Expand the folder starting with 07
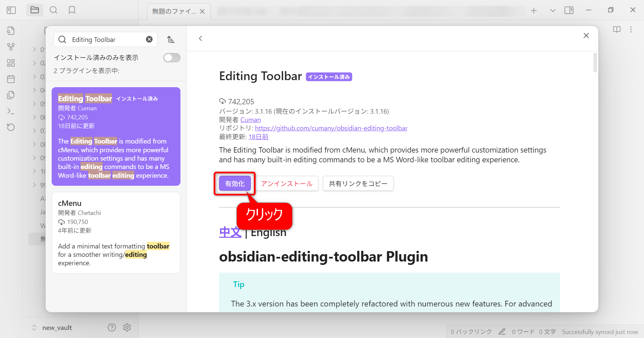 (x=34, y=131)
